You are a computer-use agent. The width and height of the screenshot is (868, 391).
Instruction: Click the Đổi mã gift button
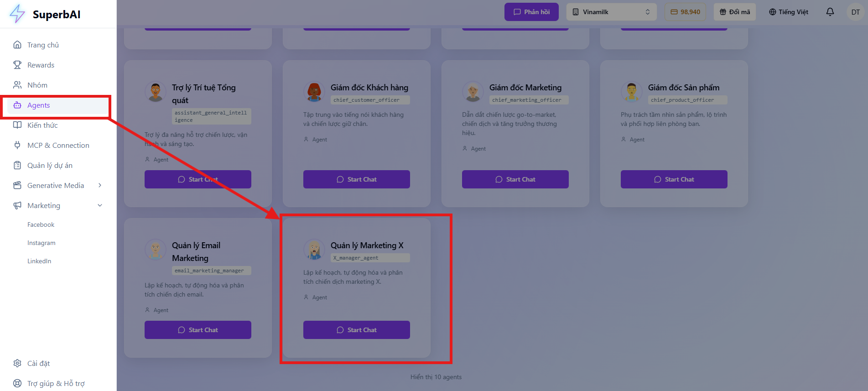735,12
